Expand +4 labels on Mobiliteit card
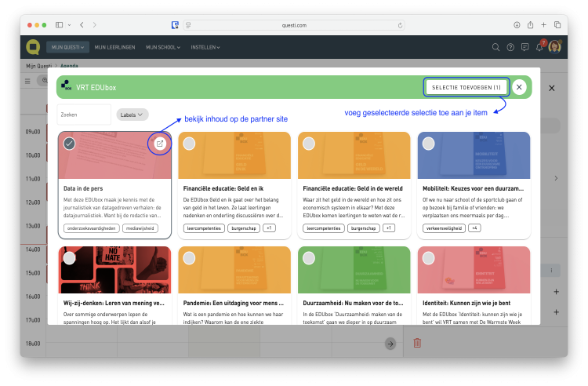The width and height of the screenshot is (588, 386). click(x=475, y=228)
